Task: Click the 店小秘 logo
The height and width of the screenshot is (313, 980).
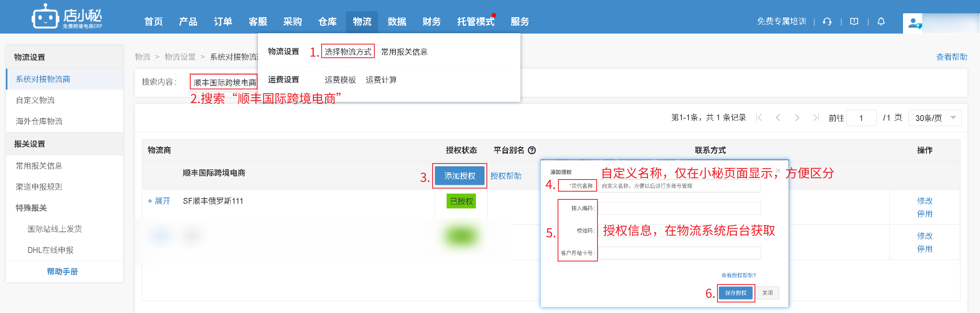Action: click(x=67, y=16)
